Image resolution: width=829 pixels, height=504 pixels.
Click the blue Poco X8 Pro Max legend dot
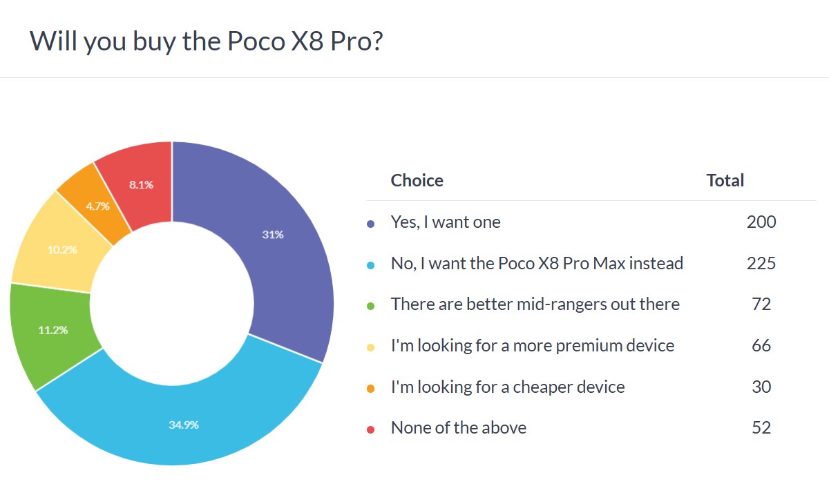pos(371,264)
